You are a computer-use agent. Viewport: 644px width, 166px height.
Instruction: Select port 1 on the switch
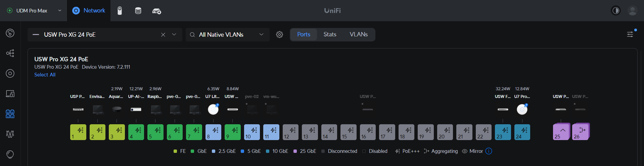pos(78,132)
